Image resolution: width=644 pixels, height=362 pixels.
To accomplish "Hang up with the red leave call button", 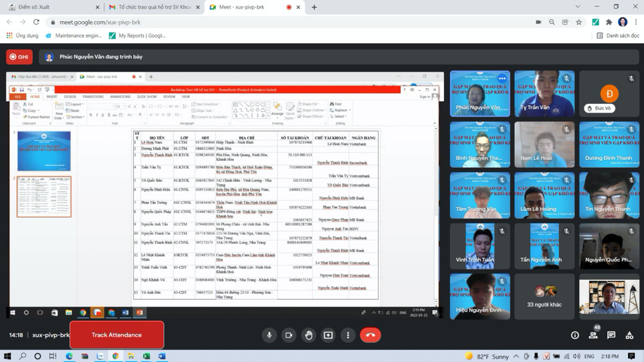I will click(x=370, y=335).
